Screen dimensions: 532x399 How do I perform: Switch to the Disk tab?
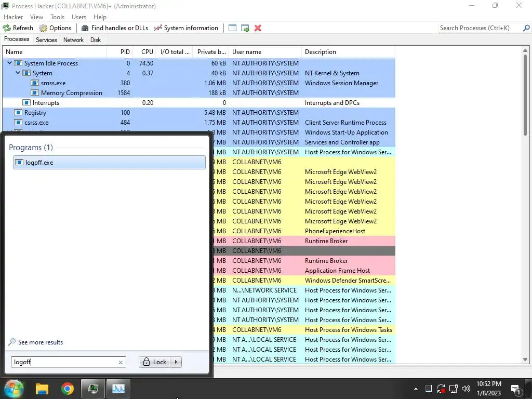[96, 39]
